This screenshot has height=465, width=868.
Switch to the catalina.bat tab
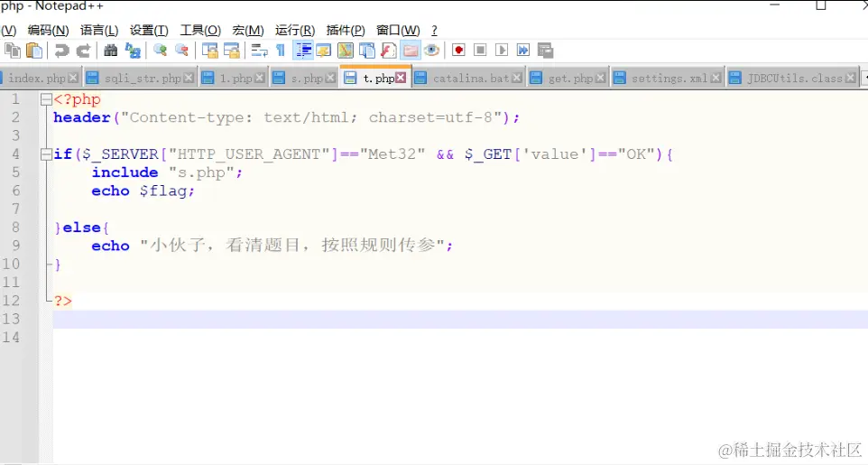pyautogui.click(x=471, y=79)
